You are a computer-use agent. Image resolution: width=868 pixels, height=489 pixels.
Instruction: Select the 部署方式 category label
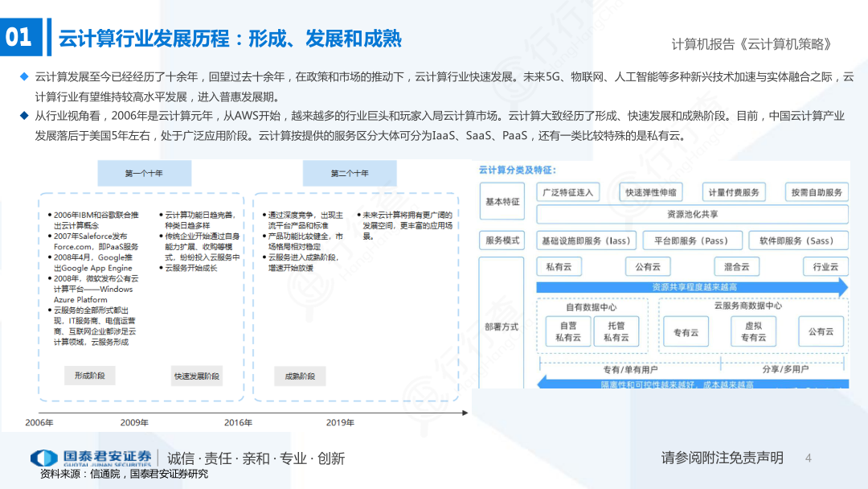tap(502, 327)
